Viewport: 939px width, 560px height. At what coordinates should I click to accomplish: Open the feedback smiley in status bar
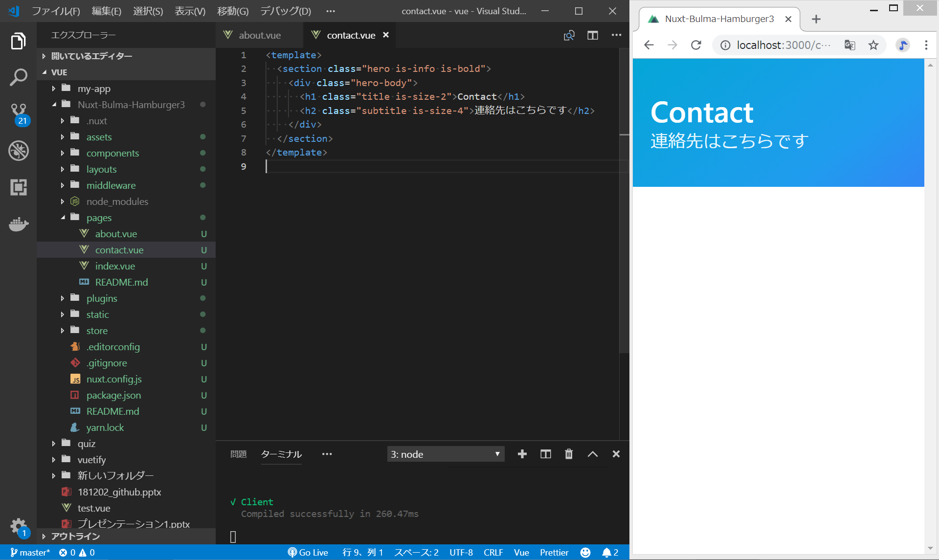[585, 552]
